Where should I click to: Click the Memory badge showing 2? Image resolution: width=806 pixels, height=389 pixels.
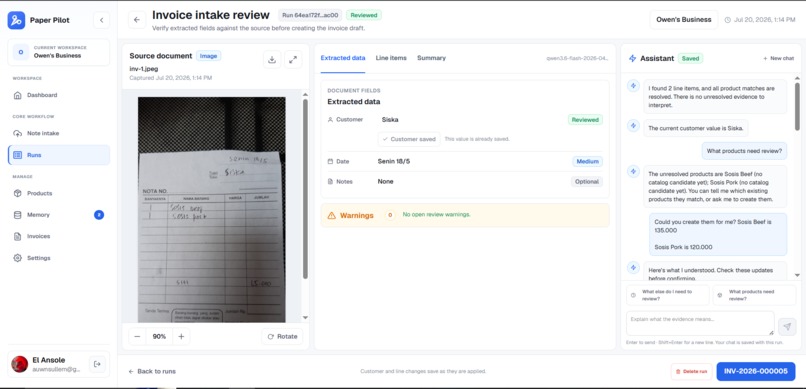(x=99, y=215)
